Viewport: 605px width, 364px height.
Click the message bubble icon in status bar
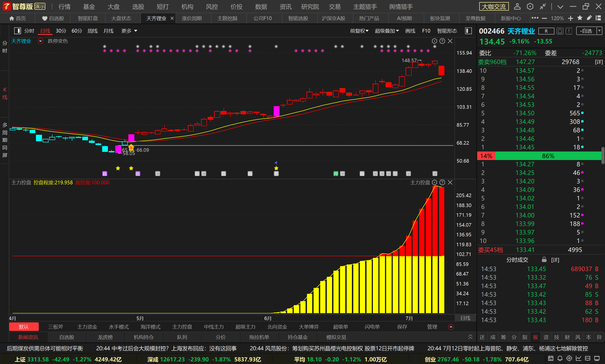588,358
